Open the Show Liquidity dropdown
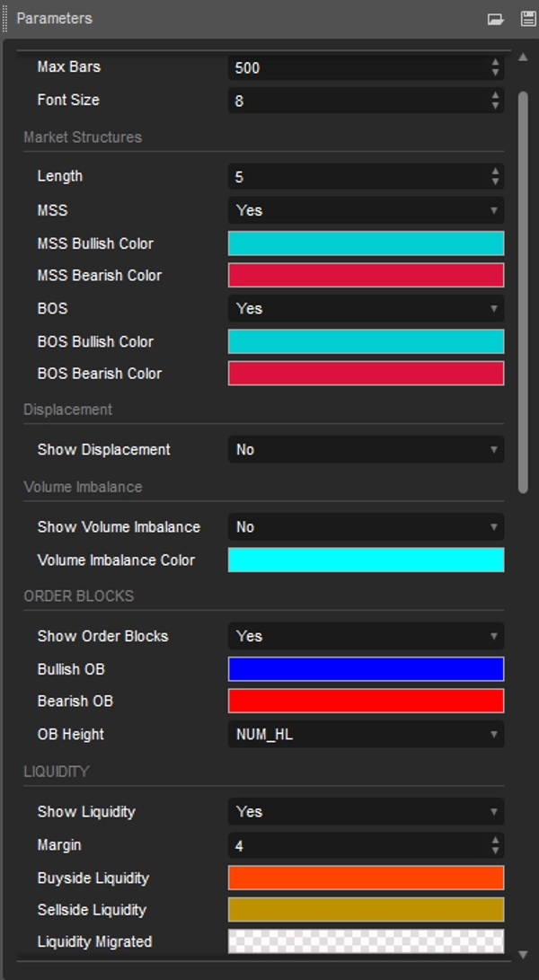Screen dimensions: 539x980 tap(366, 811)
